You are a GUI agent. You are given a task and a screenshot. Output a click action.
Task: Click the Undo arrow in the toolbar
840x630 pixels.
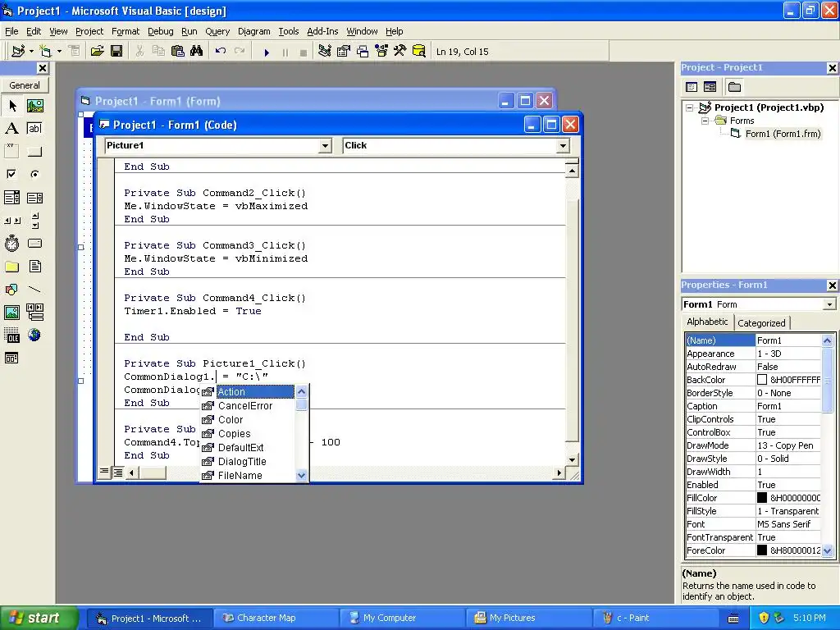tap(220, 52)
